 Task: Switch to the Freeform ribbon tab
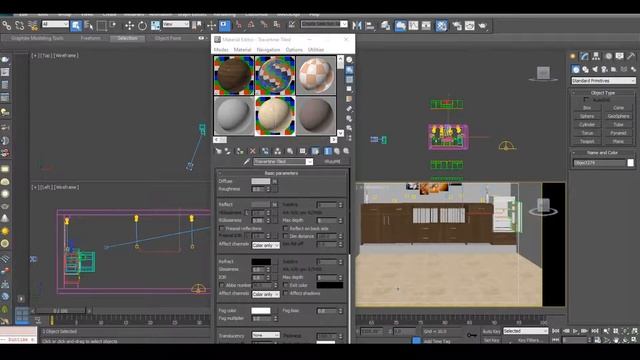tap(91, 38)
